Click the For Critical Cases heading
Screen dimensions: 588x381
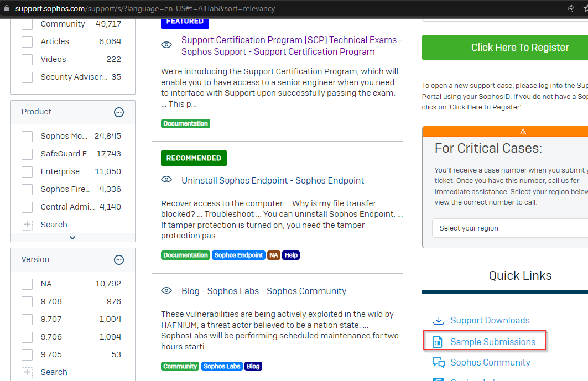[488, 148]
